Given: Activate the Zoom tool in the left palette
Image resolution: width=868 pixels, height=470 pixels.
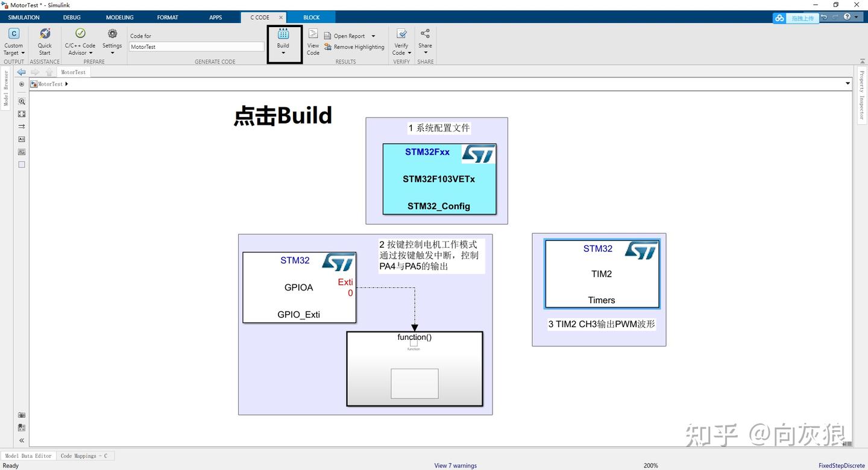Looking at the screenshot, I should [21, 101].
